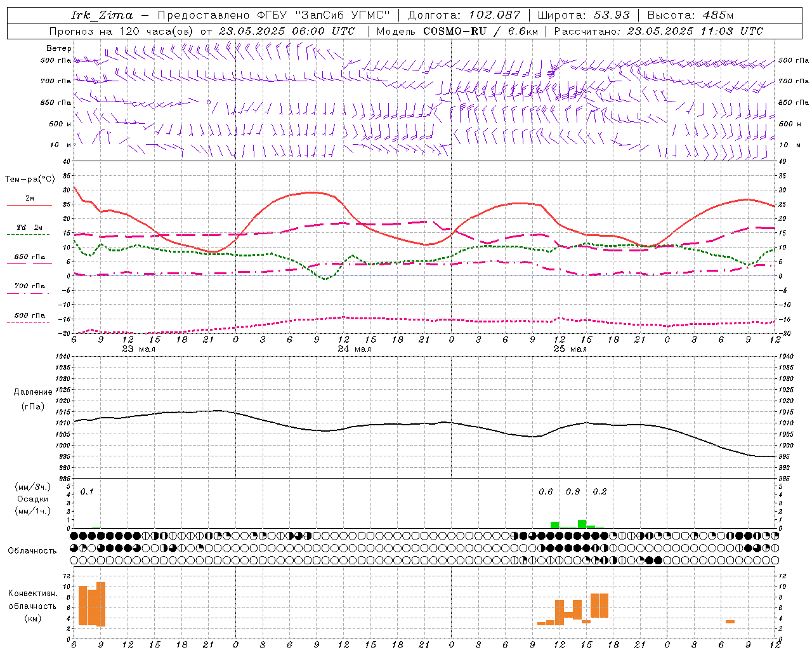Click the 0.1 precipitation value
Screen dimensions: 812x650
[x=87, y=491]
